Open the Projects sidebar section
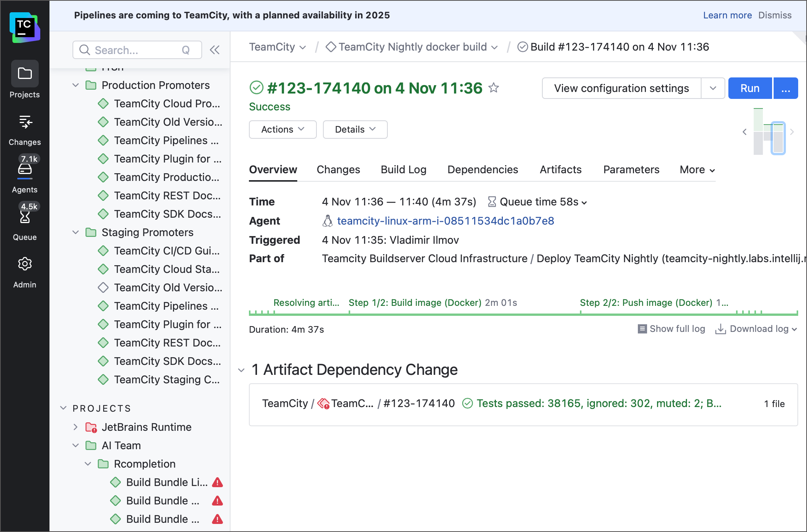Image resolution: width=807 pixels, height=532 pixels. [x=25, y=74]
